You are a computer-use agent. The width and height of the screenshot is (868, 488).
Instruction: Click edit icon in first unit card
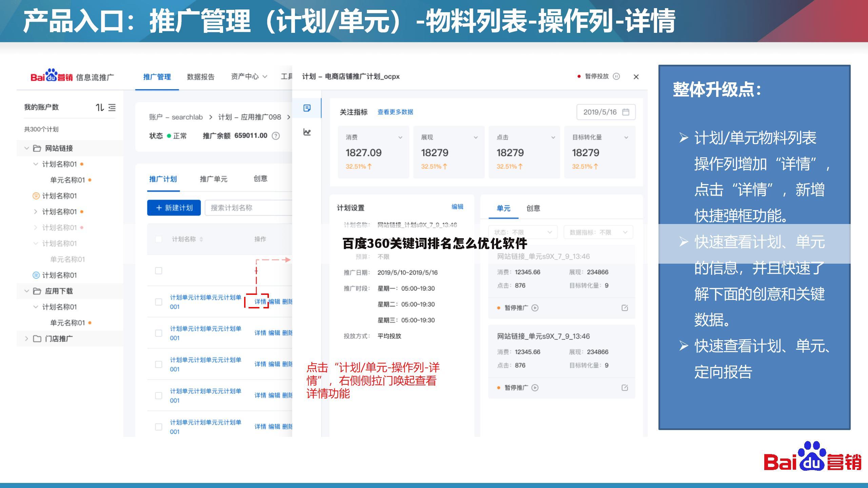point(625,308)
